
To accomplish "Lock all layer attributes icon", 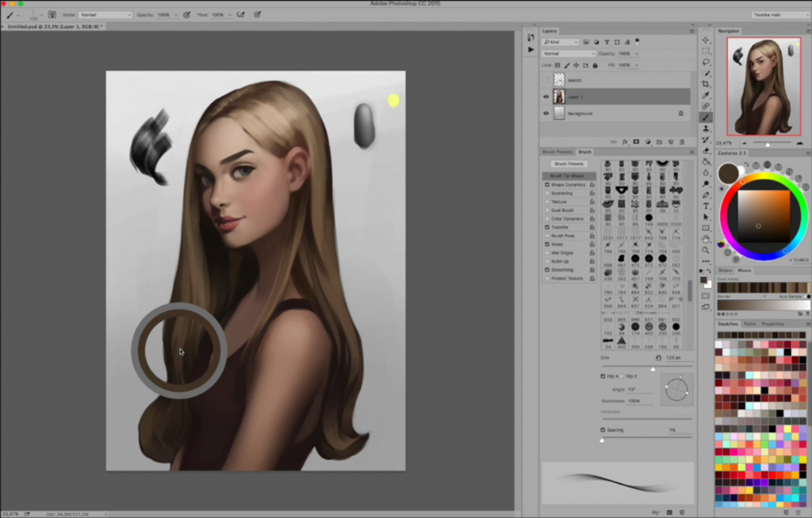I will [x=595, y=65].
